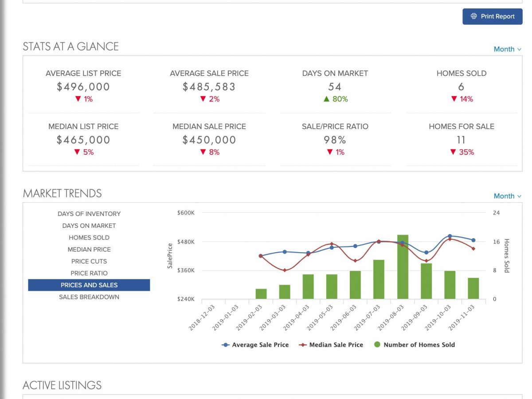Click the Homes for Sale value 11
Image resolution: width=532 pixels, height=399 pixels.
[x=461, y=140]
